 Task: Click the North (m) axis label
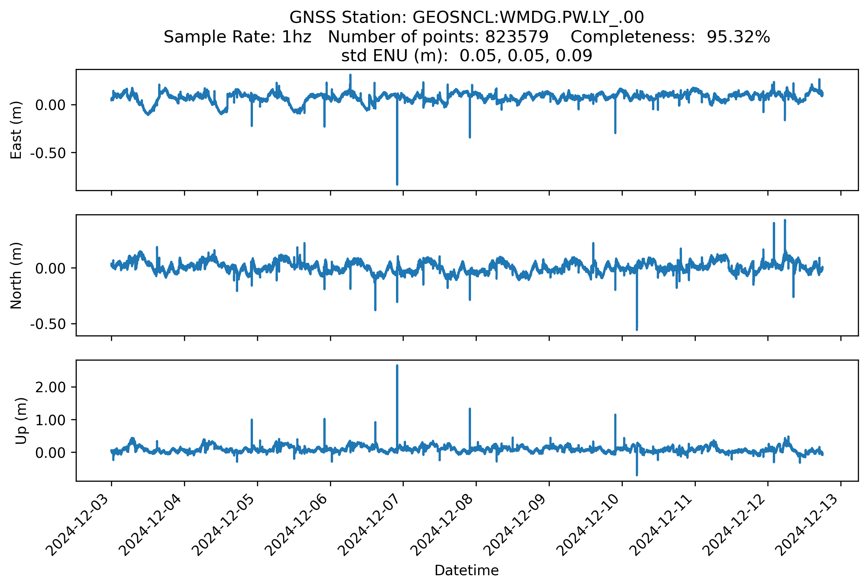pos(16,275)
